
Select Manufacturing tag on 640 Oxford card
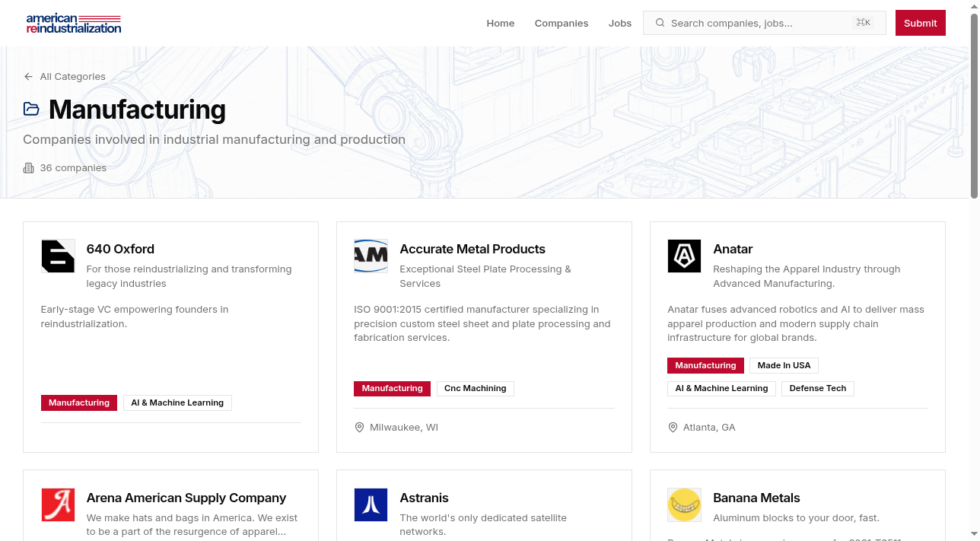79,403
